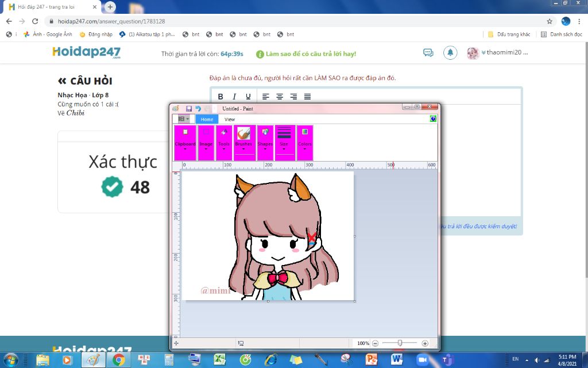Open Zoom from the taskbar

[422, 360]
